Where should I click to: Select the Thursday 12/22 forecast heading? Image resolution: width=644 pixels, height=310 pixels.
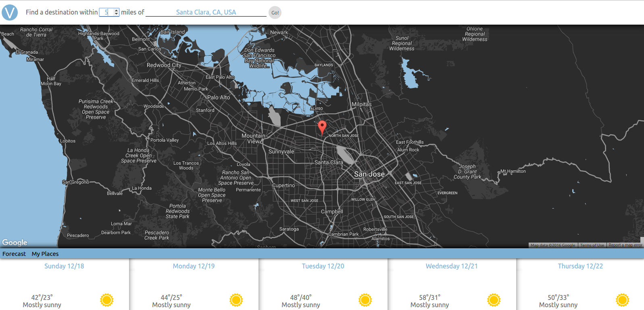click(580, 266)
